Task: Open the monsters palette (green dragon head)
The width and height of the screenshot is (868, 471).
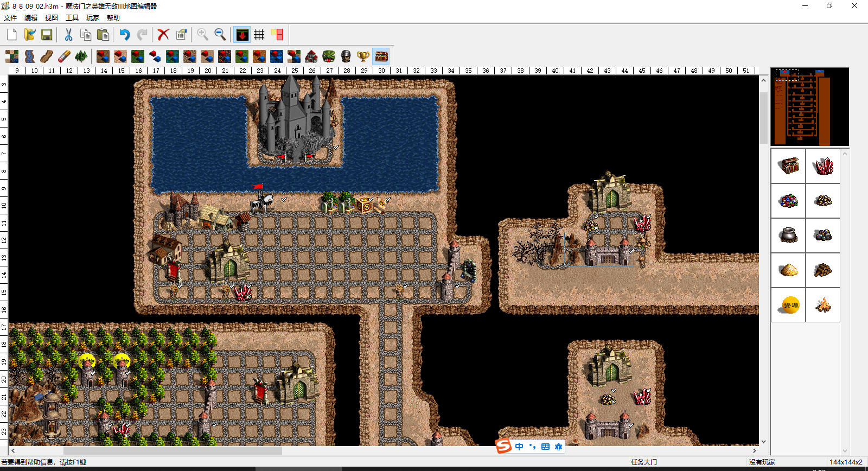Action: 329,56
